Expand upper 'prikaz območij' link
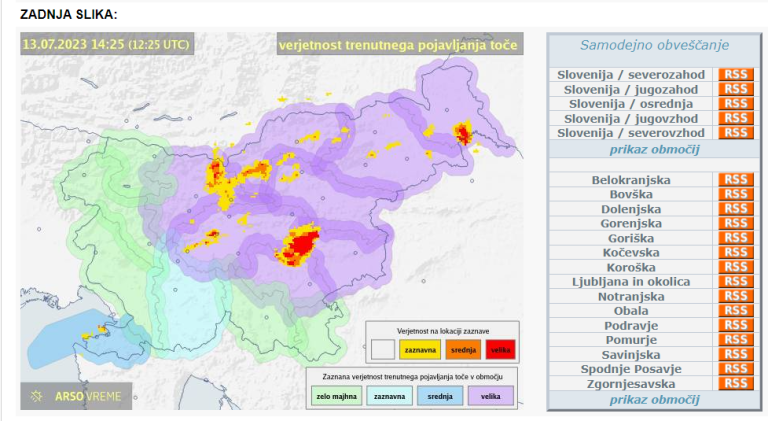Screen dimensions: 768x421 point(654,149)
